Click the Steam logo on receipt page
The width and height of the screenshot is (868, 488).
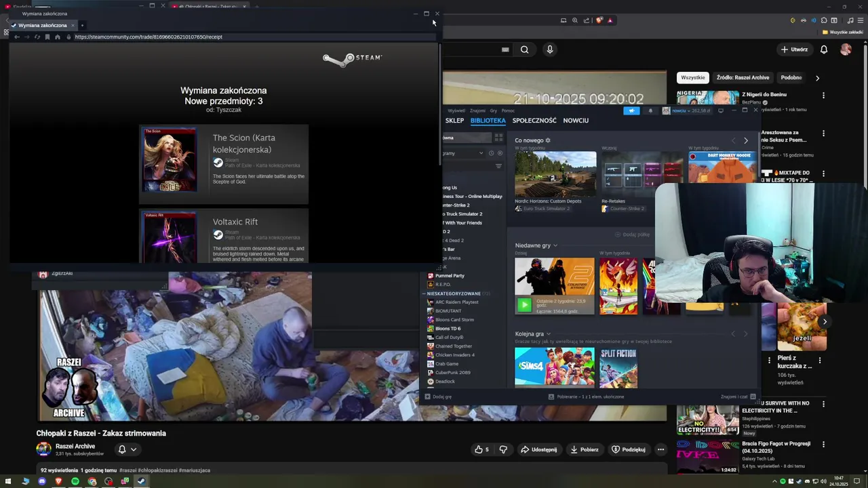(x=352, y=60)
